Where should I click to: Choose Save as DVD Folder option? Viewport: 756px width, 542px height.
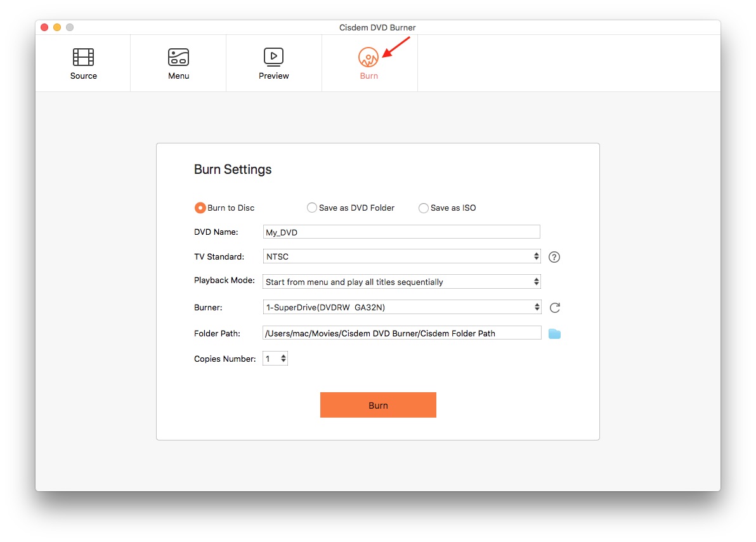click(312, 208)
